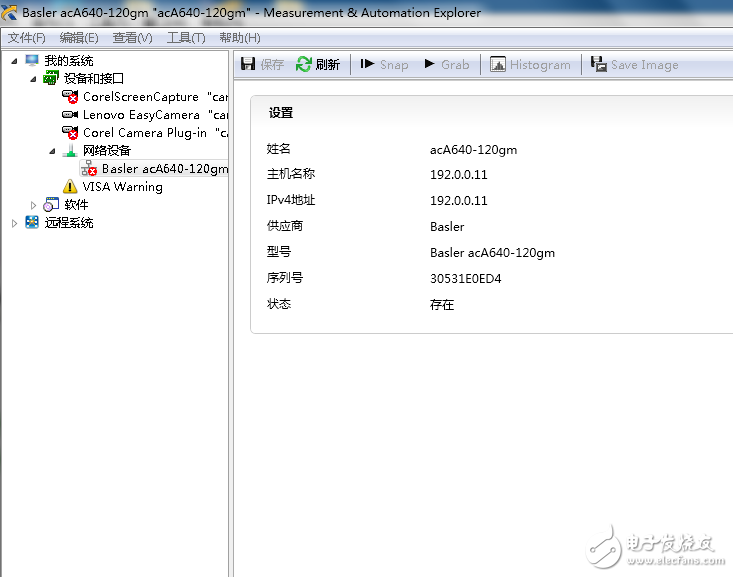Image resolution: width=733 pixels, height=577 pixels.
Task: Open the 文件(F) menu
Action: pyautogui.click(x=26, y=38)
